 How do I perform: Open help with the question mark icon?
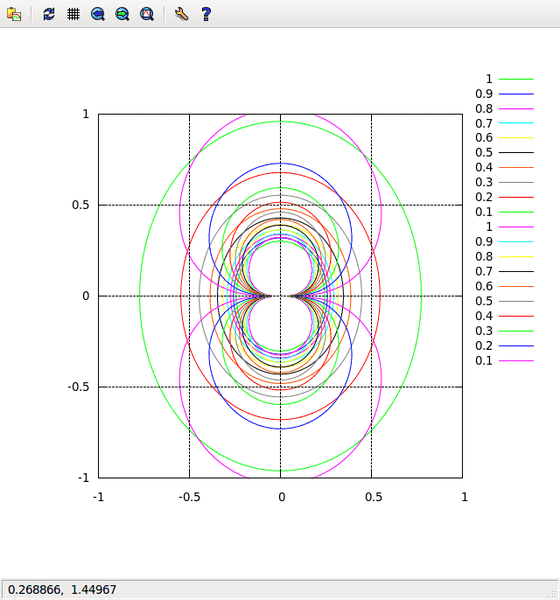[x=206, y=15]
